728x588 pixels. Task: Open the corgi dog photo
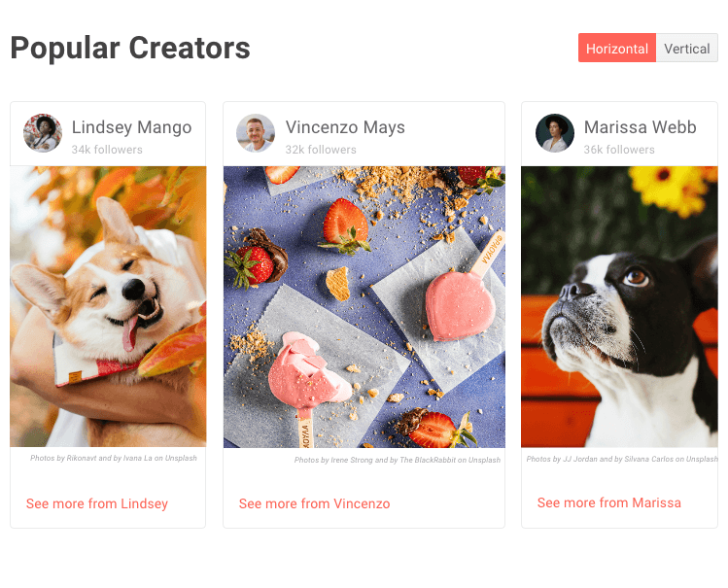point(108,306)
